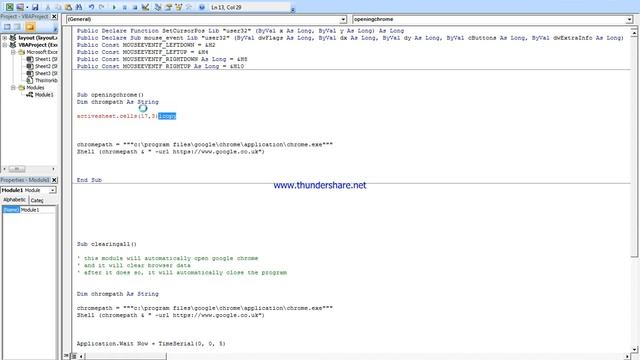Image resolution: width=640 pixels, height=360 pixels.
Task: Click the Cut scissors toolbar icon
Action: tap(48, 7)
